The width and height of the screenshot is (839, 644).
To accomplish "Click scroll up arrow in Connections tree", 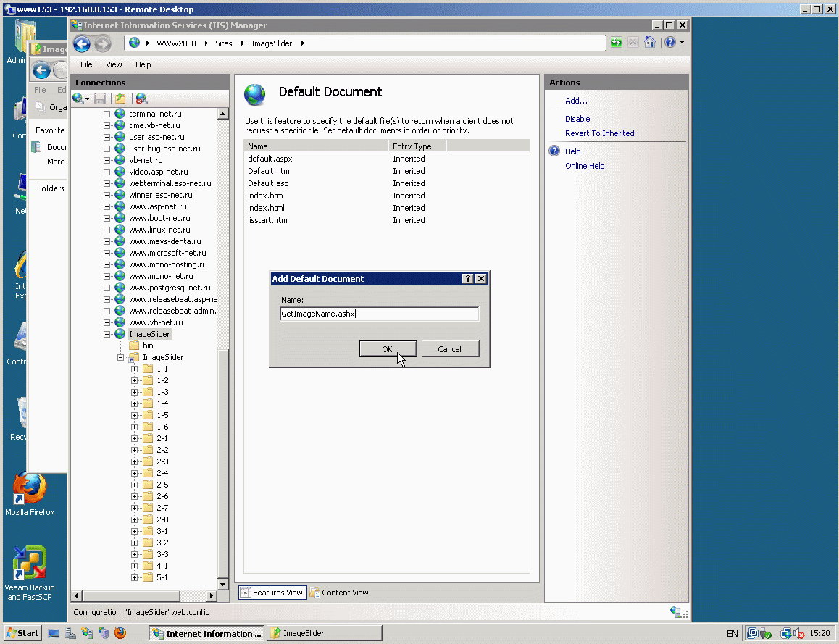I will [x=223, y=114].
